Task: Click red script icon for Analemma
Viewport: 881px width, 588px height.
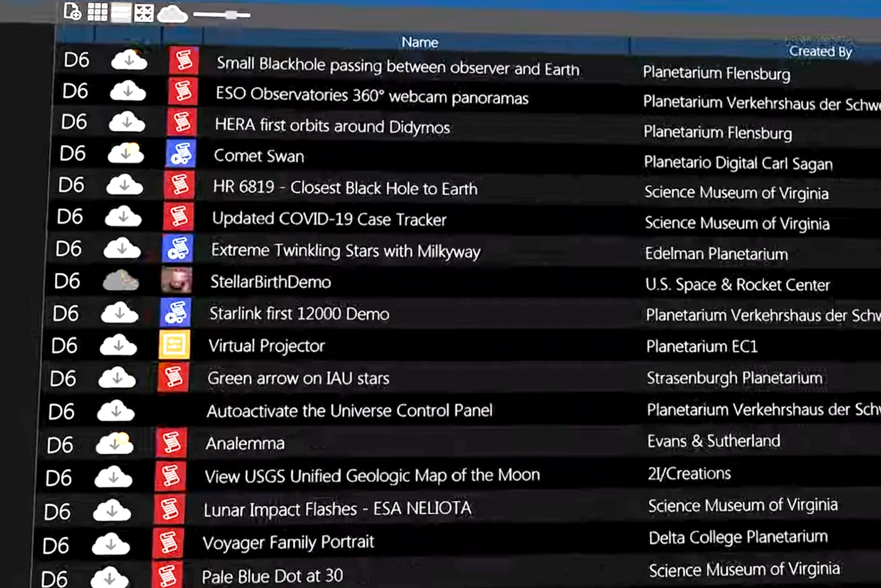Action: pos(171,443)
